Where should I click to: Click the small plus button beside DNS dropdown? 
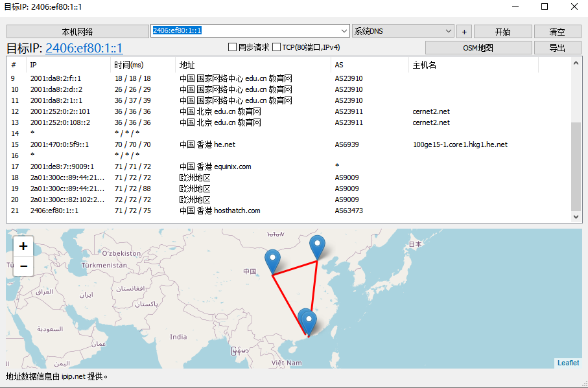point(464,31)
